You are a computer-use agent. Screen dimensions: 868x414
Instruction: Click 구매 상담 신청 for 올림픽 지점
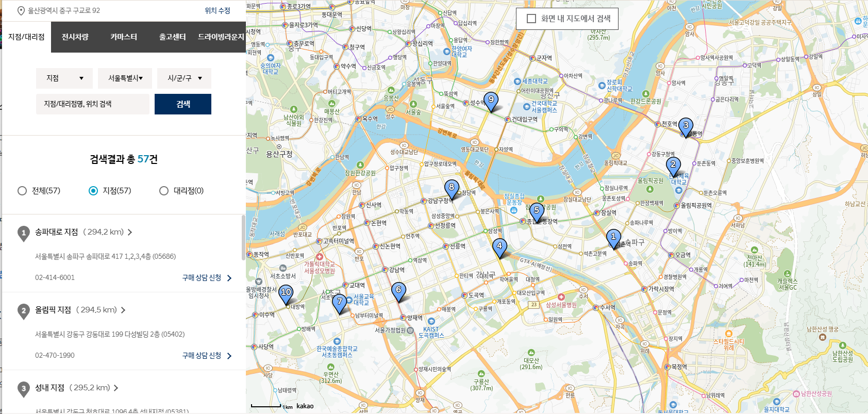tap(202, 356)
